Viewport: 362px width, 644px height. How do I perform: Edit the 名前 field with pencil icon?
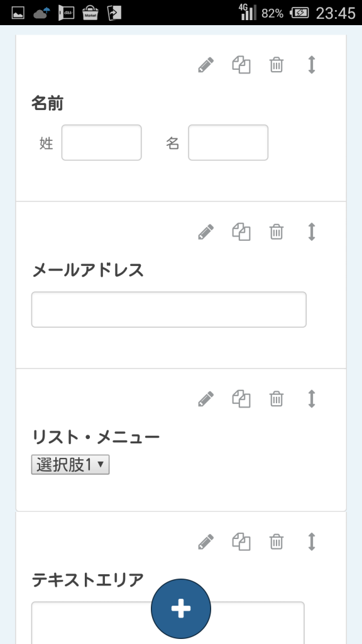pos(206,65)
